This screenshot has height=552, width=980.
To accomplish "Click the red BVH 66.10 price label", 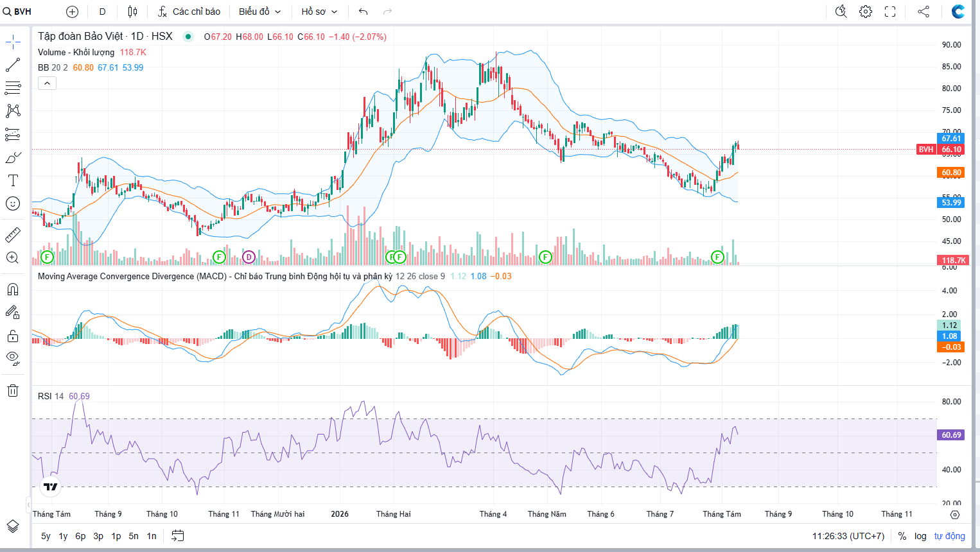I will pyautogui.click(x=940, y=150).
